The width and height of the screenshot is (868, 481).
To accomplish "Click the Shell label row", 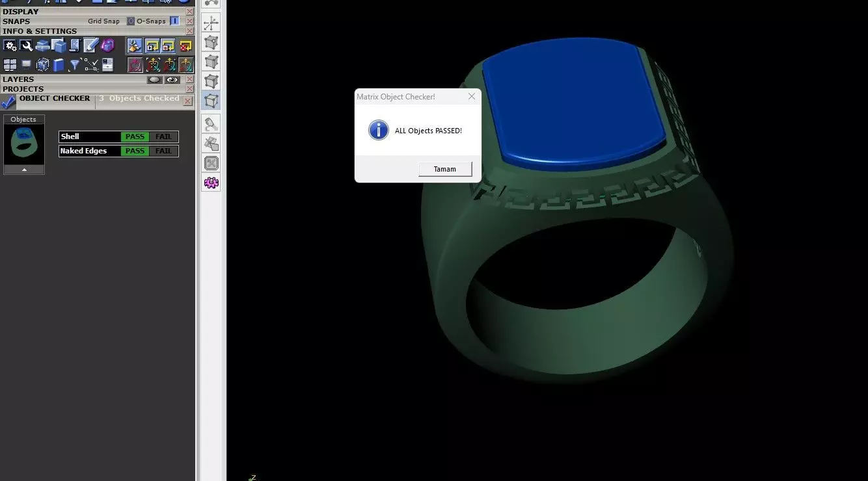I will 90,136.
